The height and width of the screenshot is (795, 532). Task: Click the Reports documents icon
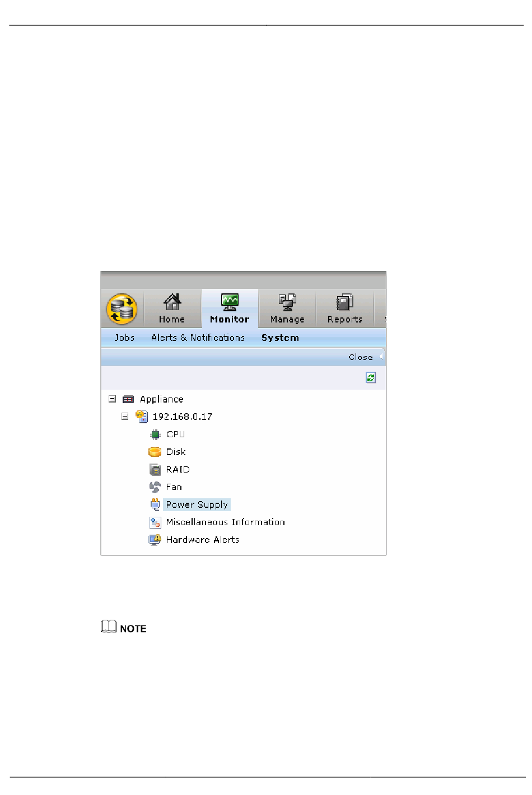point(345,302)
